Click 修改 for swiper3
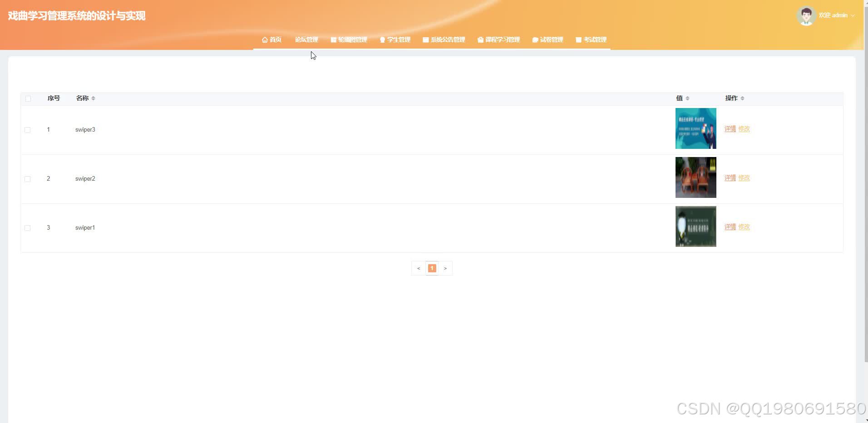Image resolution: width=868 pixels, height=423 pixels. pos(744,129)
